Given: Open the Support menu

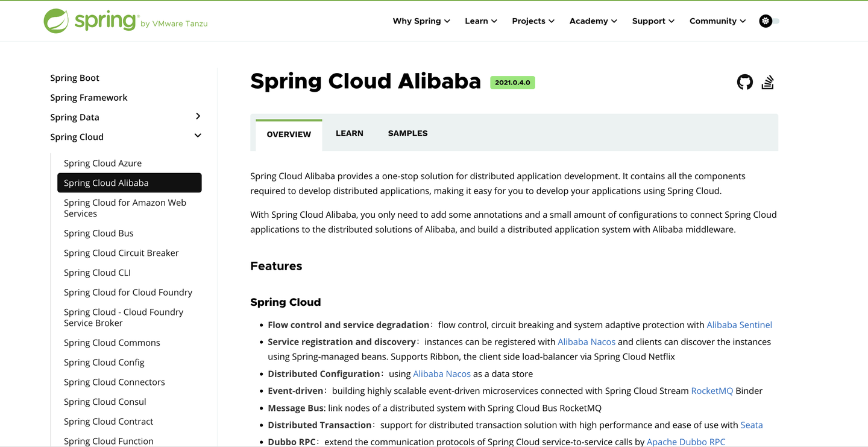Looking at the screenshot, I should pos(653,21).
